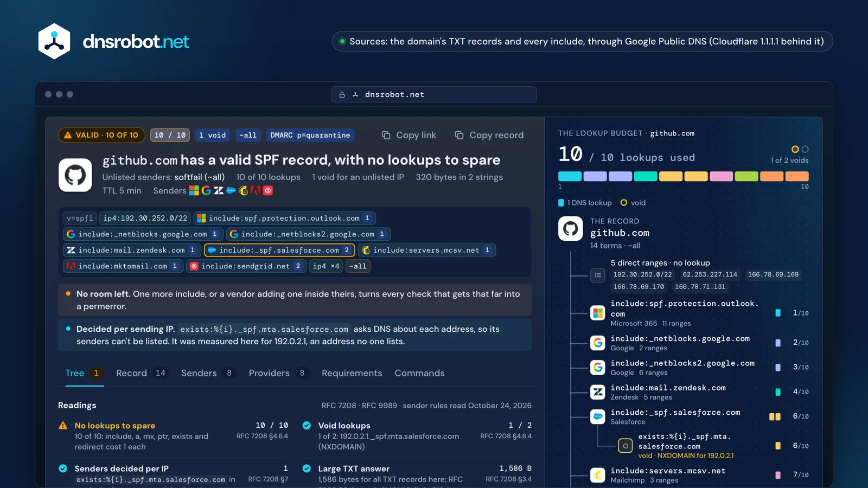
Task: Open the Requirements tab
Action: [x=352, y=373]
